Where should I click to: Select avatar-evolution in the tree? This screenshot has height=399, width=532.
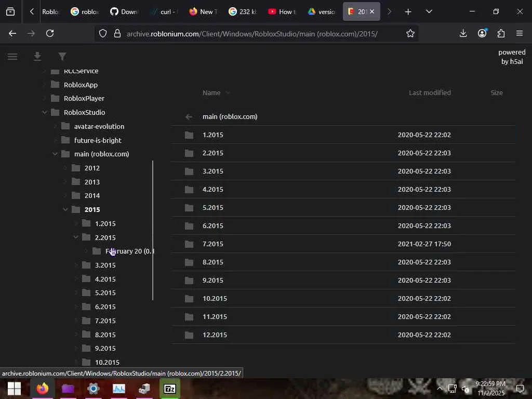[x=99, y=126]
